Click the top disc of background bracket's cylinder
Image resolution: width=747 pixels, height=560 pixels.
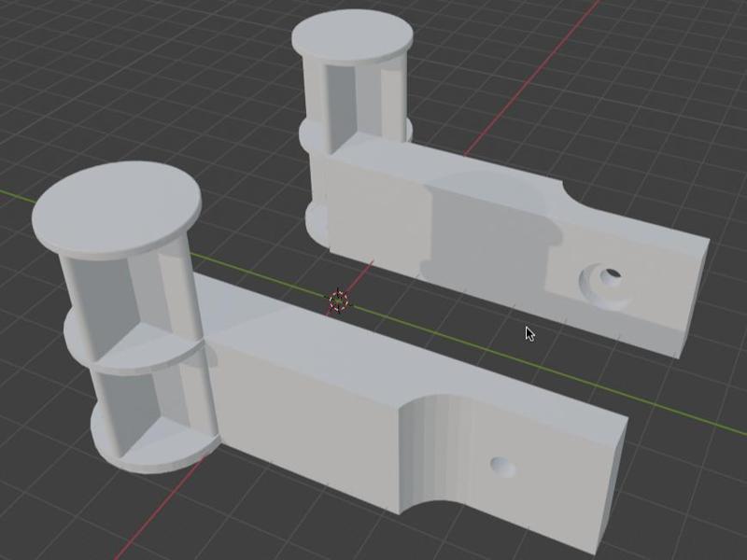(x=353, y=36)
